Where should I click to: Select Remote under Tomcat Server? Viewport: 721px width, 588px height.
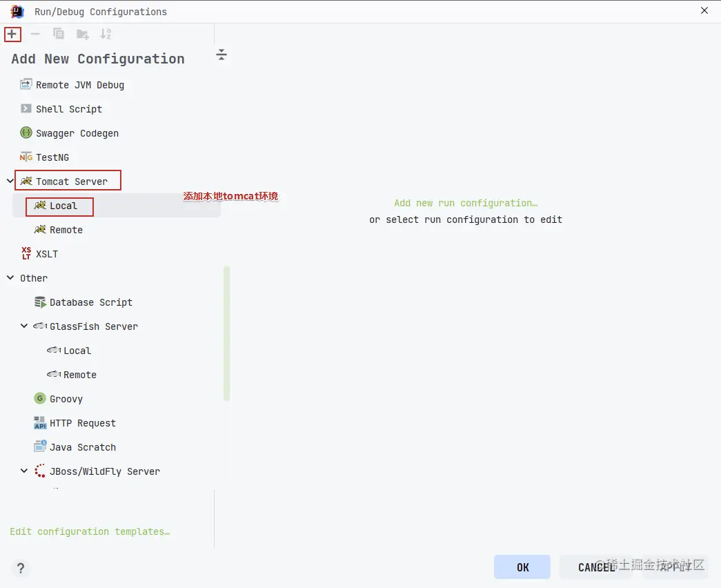point(66,230)
